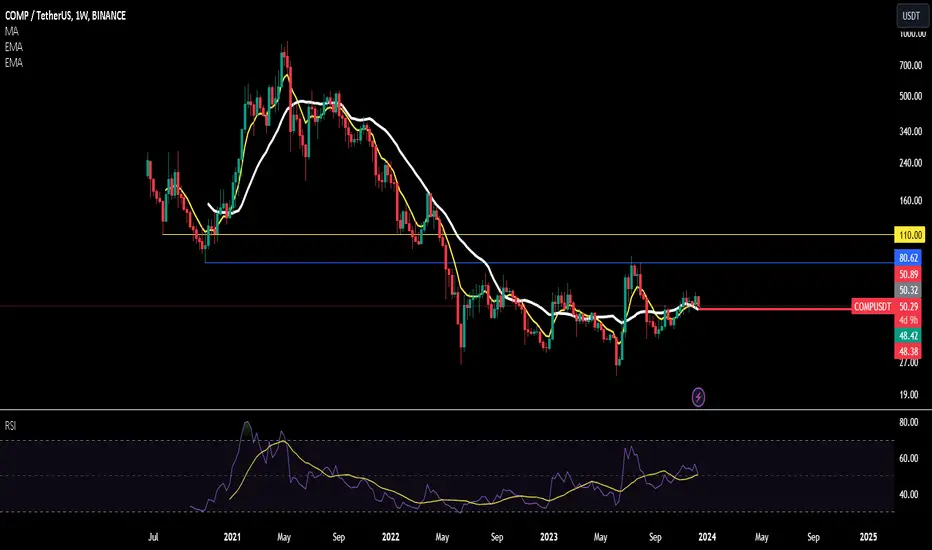Click the 700.00 level on price scale
The height and width of the screenshot is (550, 932).
[x=911, y=65]
